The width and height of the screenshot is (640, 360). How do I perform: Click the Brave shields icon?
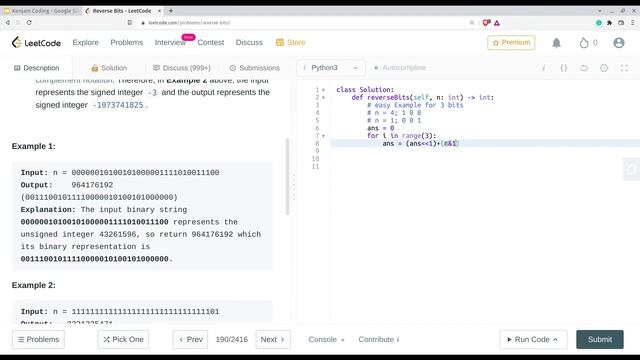[486, 22]
